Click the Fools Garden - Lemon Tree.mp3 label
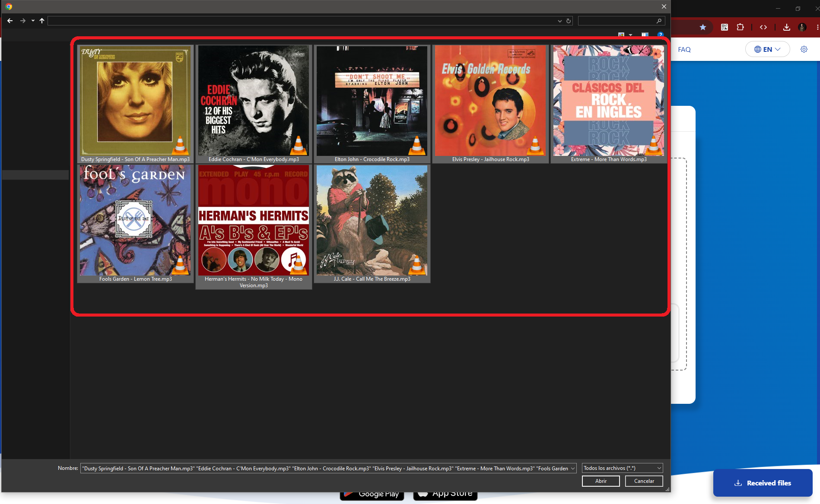 [x=135, y=279]
